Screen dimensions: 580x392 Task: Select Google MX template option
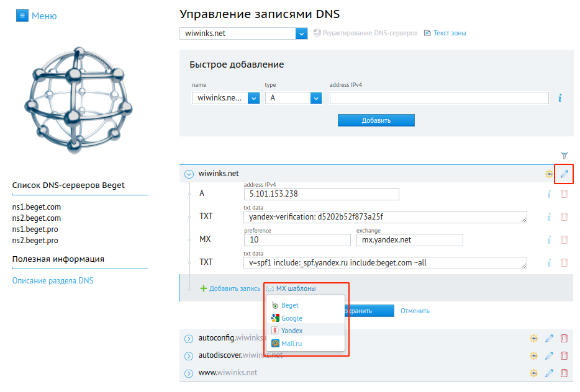pyautogui.click(x=292, y=318)
